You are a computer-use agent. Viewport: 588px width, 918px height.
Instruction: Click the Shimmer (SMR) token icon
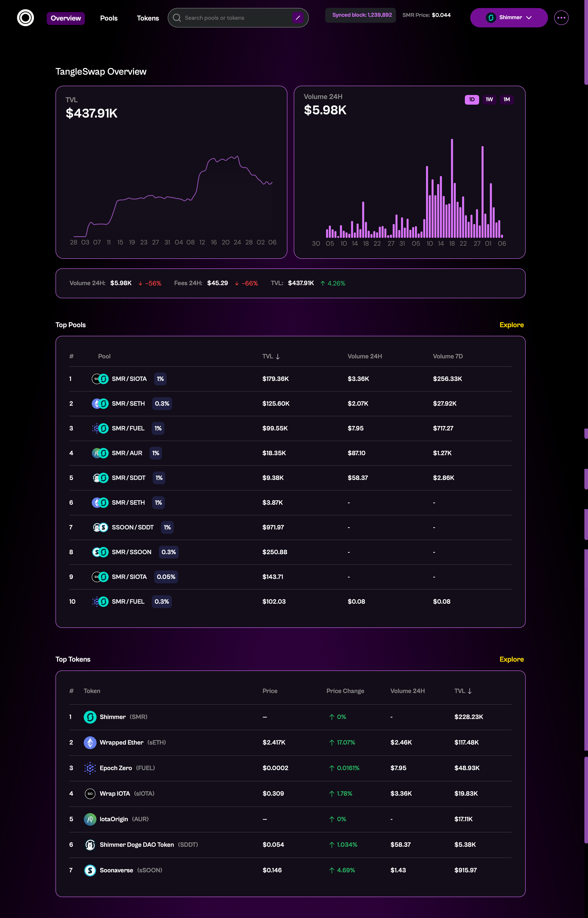coord(90,717)
